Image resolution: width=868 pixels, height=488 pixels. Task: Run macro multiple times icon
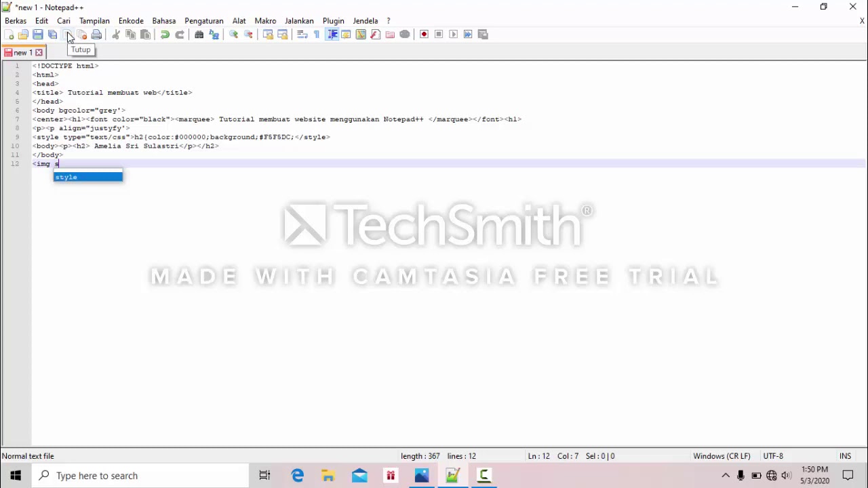coord(468,35)
